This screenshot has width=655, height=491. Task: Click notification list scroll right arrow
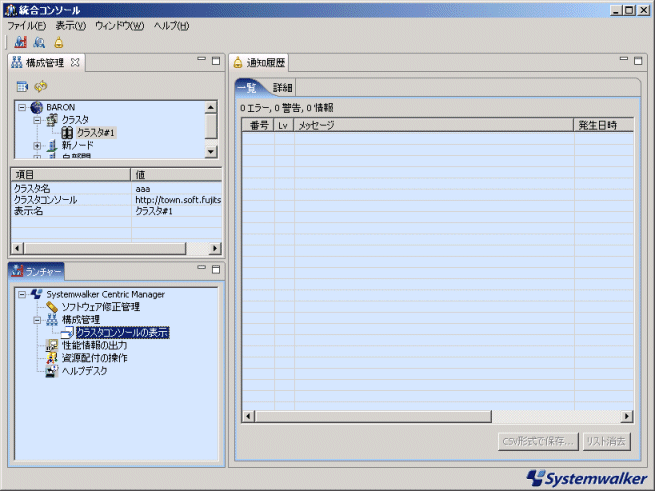pos(627,416)
